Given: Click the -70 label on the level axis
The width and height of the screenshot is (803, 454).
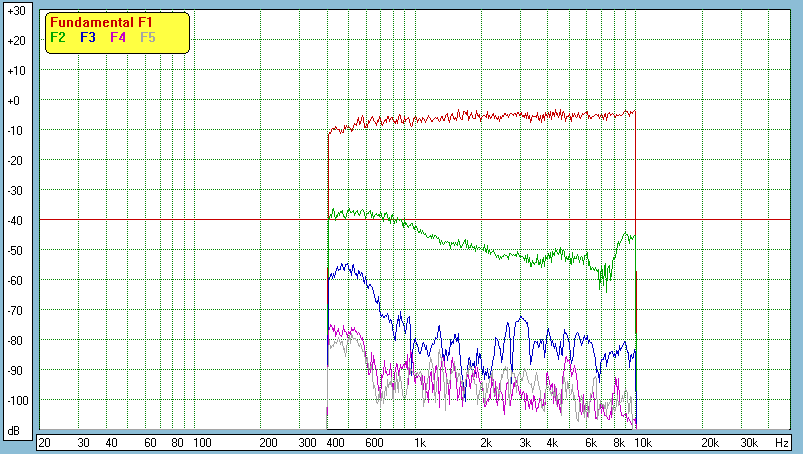Looking at the screenshot, I should [x=15, y=311].
